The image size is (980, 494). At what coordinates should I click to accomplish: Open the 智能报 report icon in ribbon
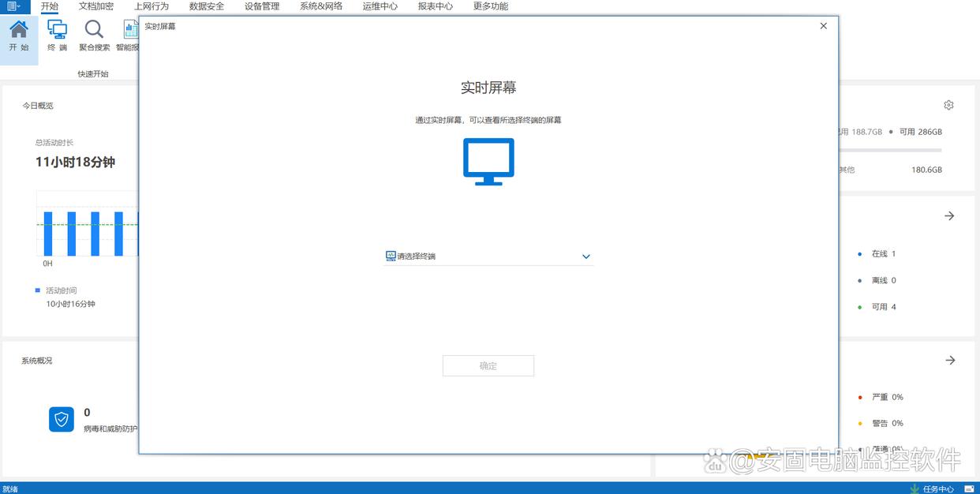click(128, 36)
